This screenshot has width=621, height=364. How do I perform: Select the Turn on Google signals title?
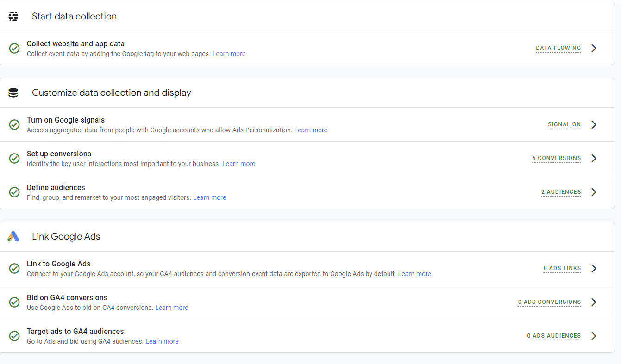click(x=66, y=120)
